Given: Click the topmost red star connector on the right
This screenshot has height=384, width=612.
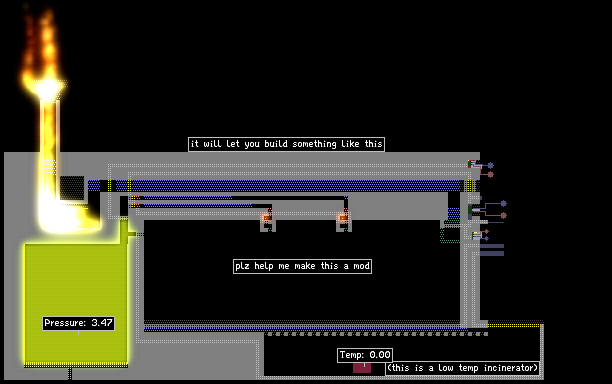Looking at the screenshot, I should [x=491, y=174].
